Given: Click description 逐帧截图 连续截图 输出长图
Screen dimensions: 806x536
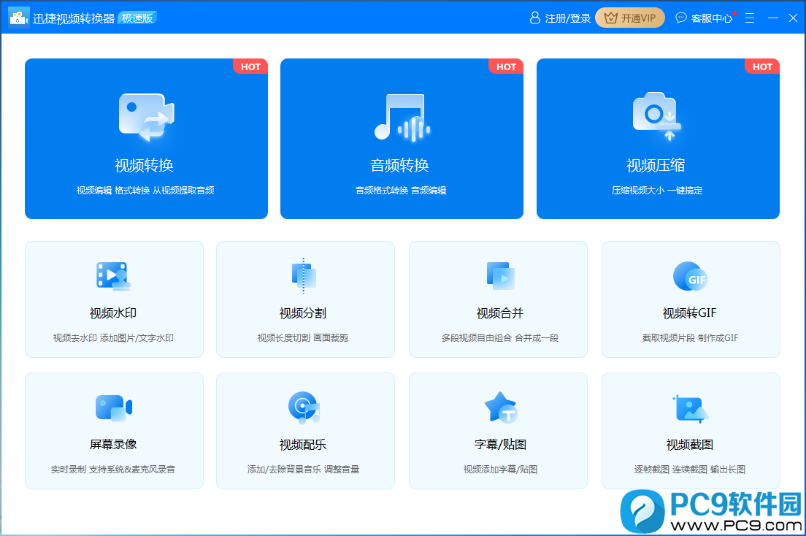Looking at the screenshot, I should [x=690, y=469].
